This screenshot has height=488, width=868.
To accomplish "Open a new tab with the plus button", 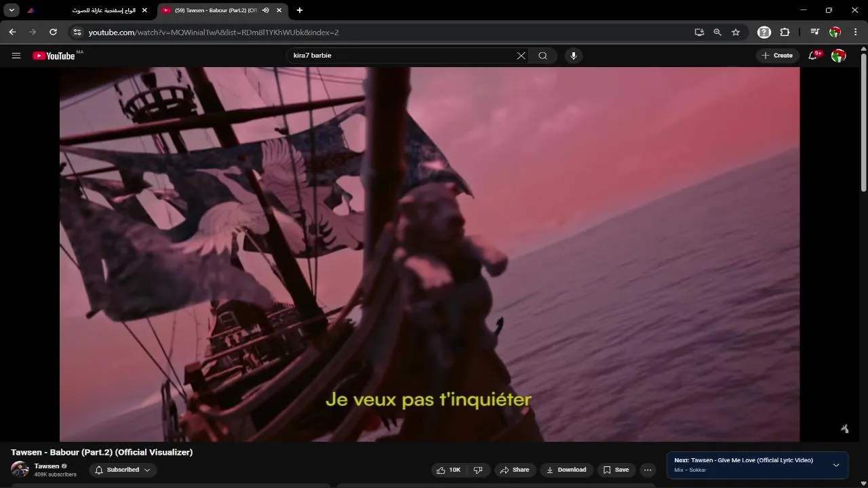I will (300, 10).
